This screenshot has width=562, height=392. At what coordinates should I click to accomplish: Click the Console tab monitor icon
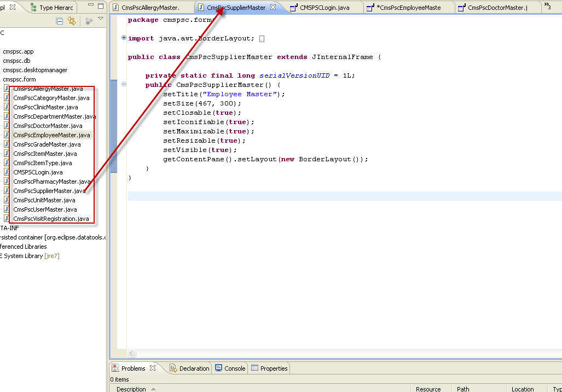tap(219, 368)
